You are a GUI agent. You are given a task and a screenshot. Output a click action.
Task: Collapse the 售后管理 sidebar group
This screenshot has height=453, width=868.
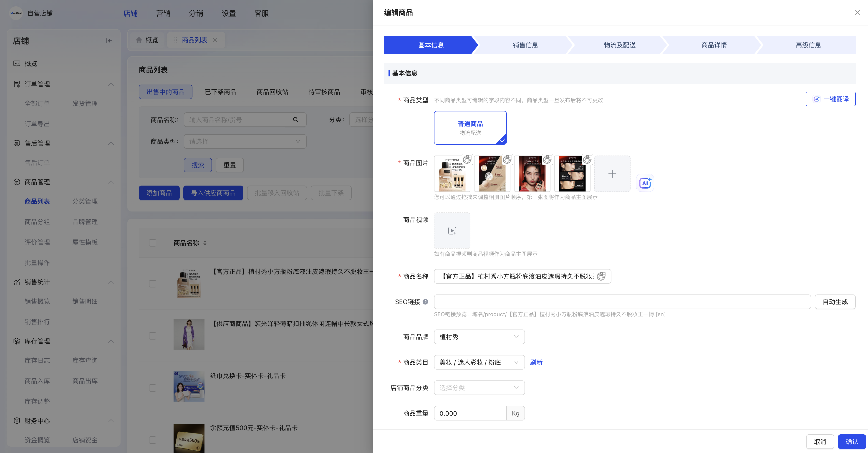pos(111,143)
